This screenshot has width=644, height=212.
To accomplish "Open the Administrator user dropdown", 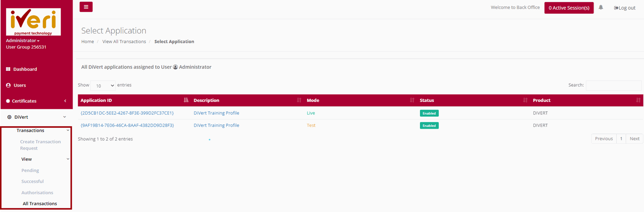I will click(x=22, y=41).
